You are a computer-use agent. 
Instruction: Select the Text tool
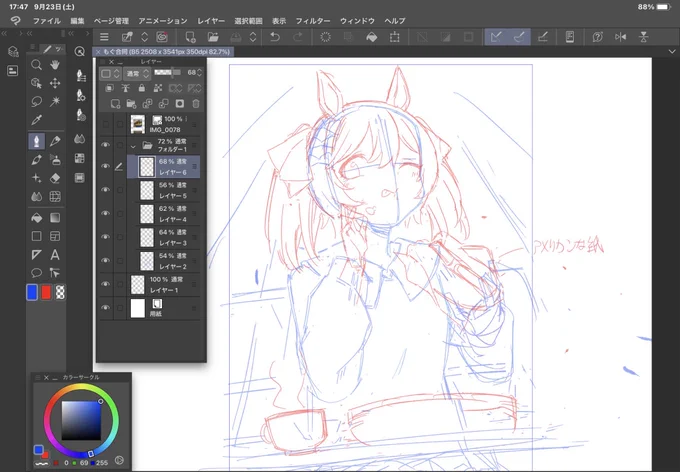pyautogui.click(x=55, y=254)
